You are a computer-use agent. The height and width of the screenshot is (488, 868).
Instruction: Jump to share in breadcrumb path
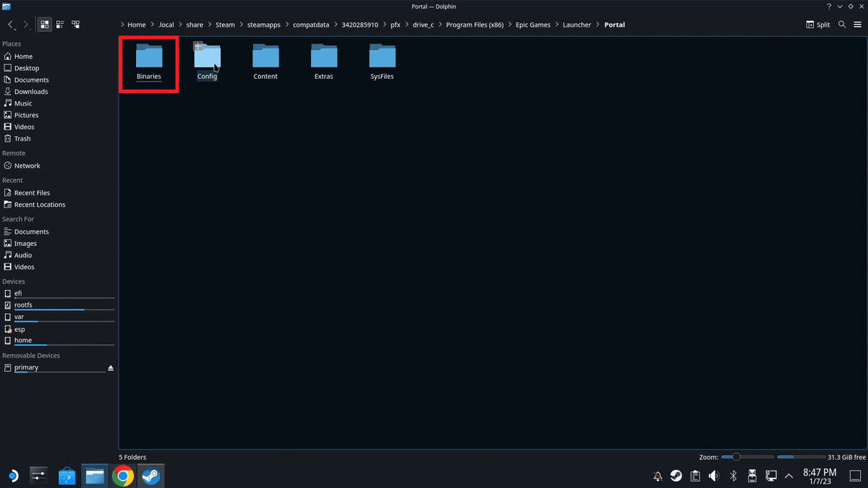195,25
